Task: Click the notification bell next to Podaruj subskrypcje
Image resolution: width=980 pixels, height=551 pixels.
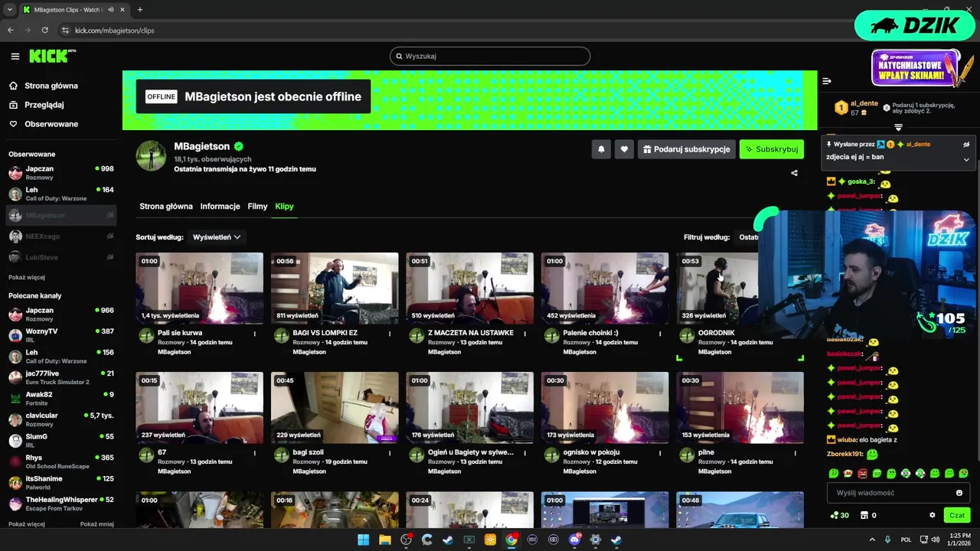Action: pyautogui.click(x=601, y=149)
